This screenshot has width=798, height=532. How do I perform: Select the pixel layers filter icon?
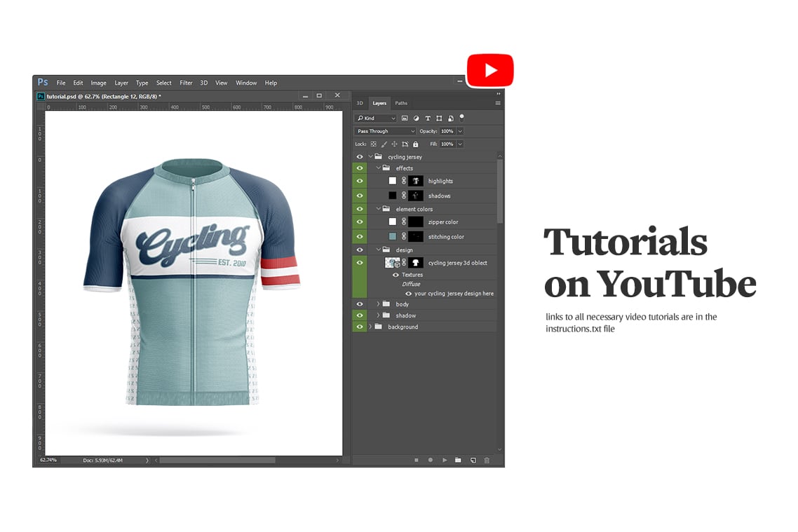(405, 118)
